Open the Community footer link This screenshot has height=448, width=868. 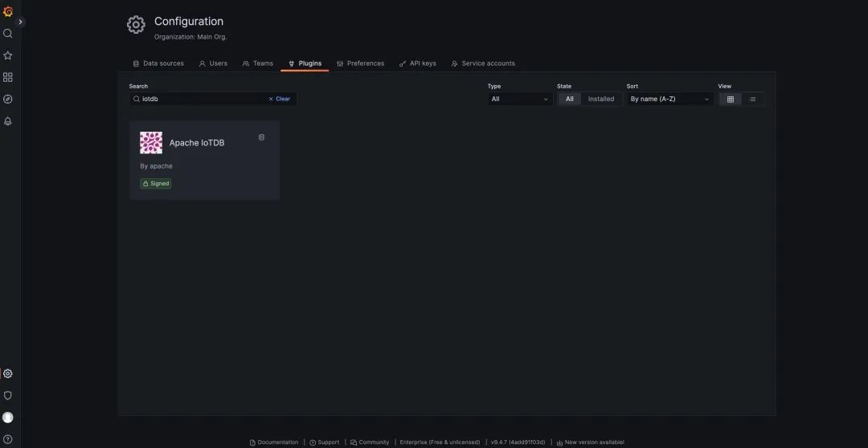(370, 442)
